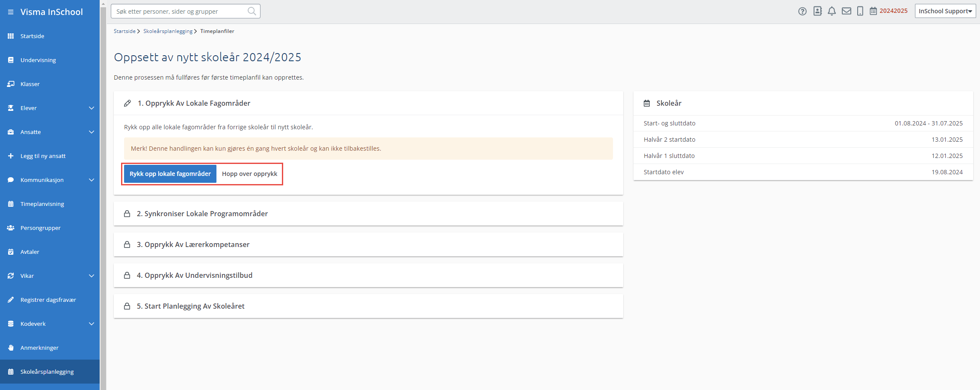
Task: Expand step 5 Start Planlegging Av Skoleåret
Action: click(368, 306)
